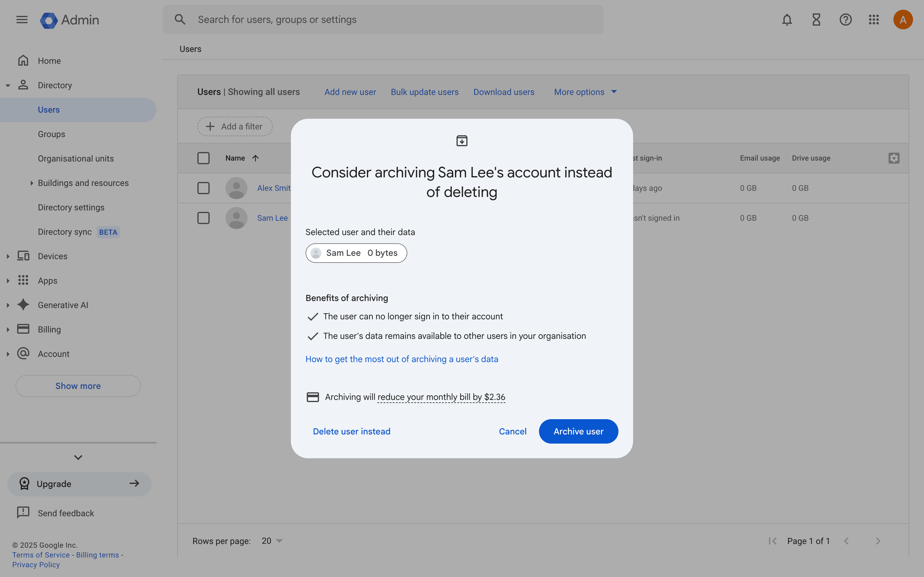The image size is (924, 577).
Task: Select the Sam Lee row checkbox
Action: (x=203, y=218)
